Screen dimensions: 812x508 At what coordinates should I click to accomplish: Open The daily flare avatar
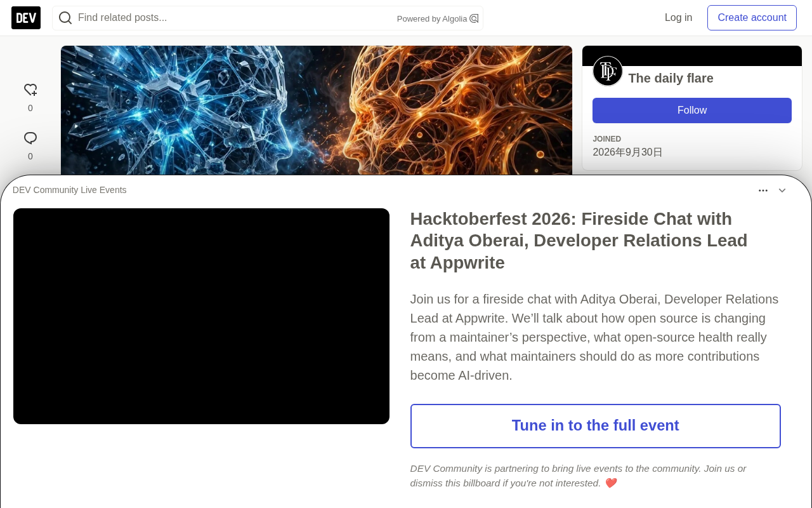(608, 71)
